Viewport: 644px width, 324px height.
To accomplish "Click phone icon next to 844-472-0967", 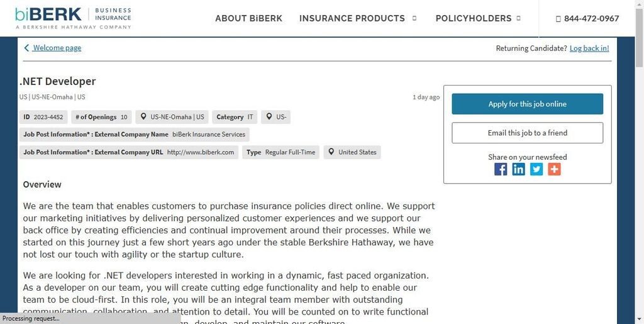I will pyautogui.click(x=558, y=18).
